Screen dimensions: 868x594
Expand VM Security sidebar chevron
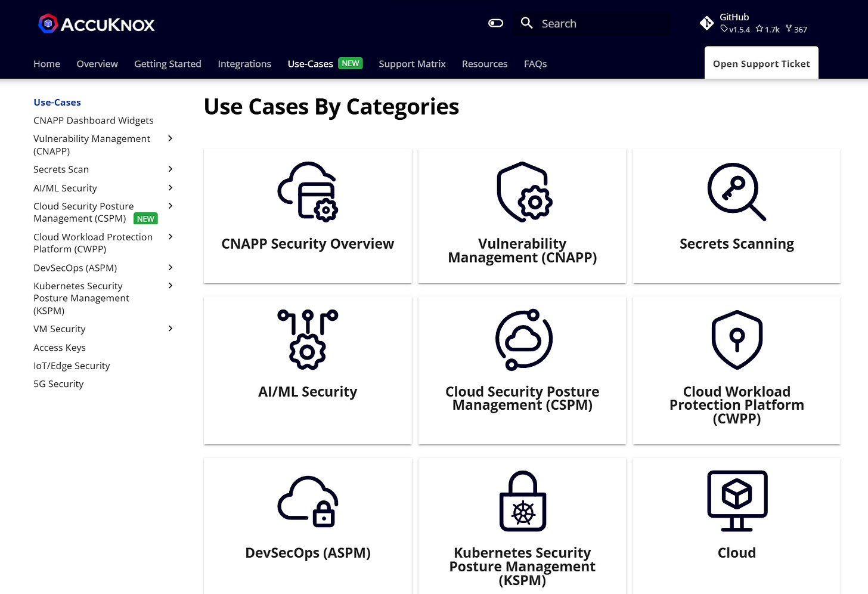[170, 329]
